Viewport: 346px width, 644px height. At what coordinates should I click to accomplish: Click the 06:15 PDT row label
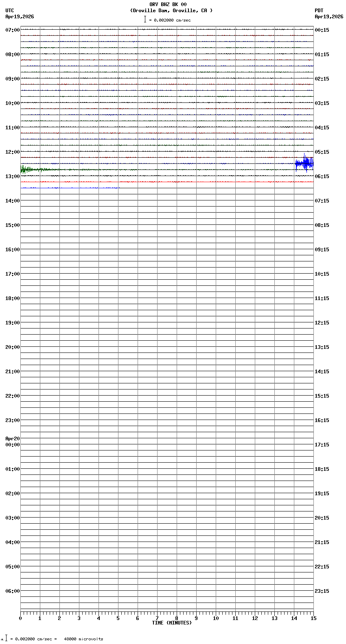point(322,176)
